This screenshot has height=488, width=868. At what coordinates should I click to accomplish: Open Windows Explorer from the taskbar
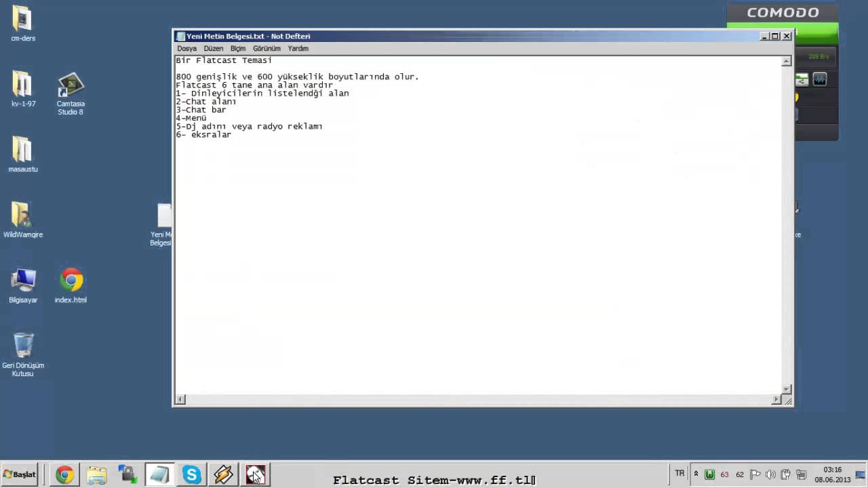point(96,475)
